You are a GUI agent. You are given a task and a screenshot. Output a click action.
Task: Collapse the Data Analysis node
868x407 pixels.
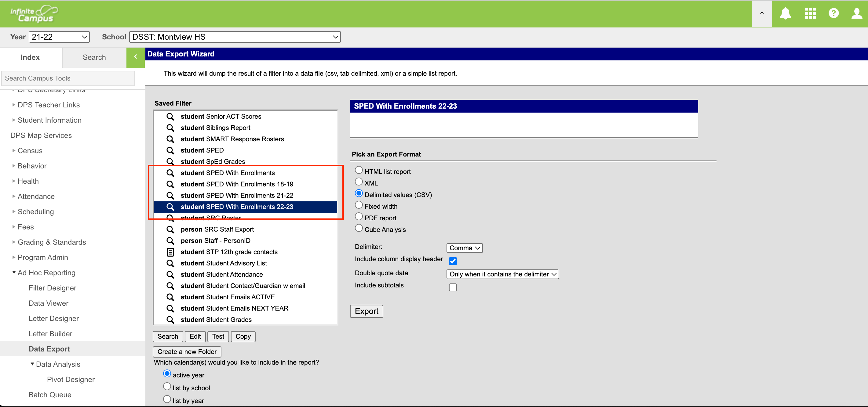pyautogui.click(x=32, y=364)
